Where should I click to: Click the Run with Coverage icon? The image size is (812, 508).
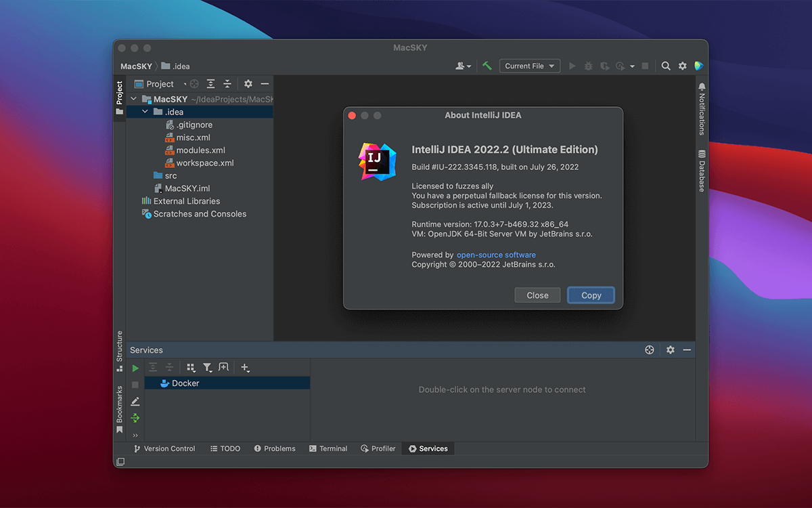tap(604, 66)
